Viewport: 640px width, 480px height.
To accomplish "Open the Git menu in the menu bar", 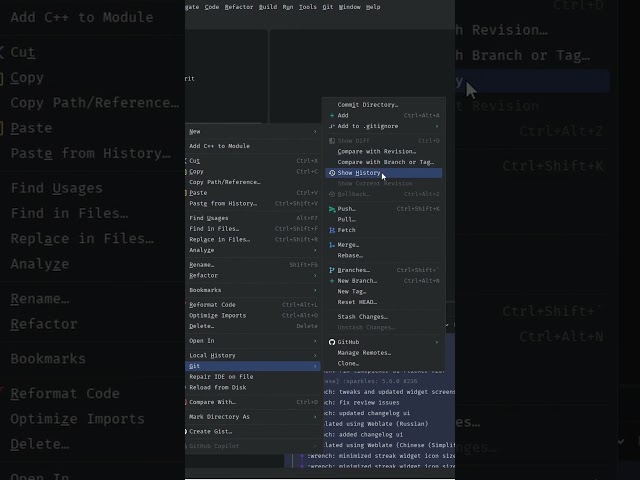I will 328,7.
